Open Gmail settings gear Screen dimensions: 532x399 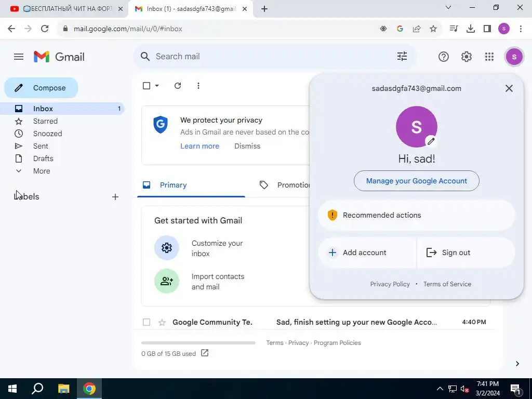[x=466, y=57]
